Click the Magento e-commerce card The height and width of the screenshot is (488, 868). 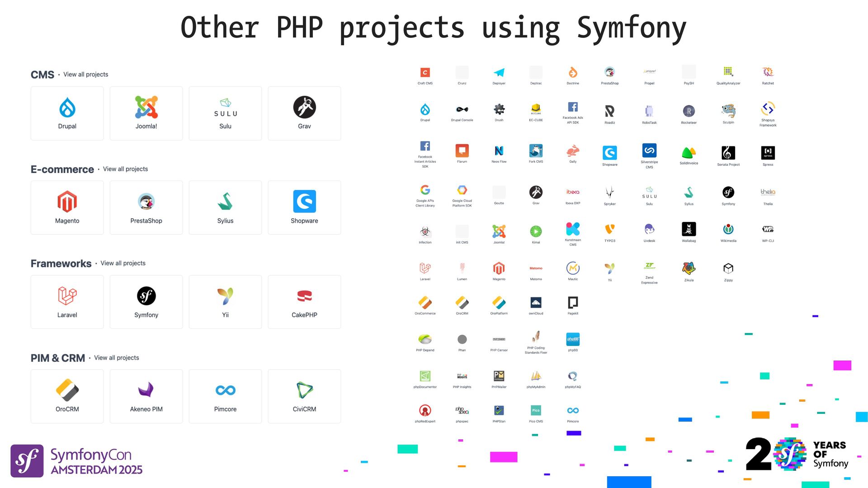pos(67,207)
